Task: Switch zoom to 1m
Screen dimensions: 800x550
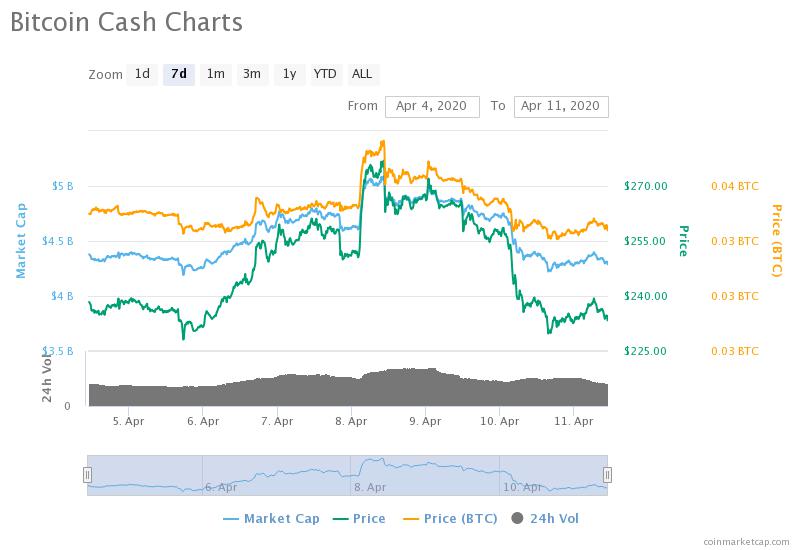Action: click(215, 74)
